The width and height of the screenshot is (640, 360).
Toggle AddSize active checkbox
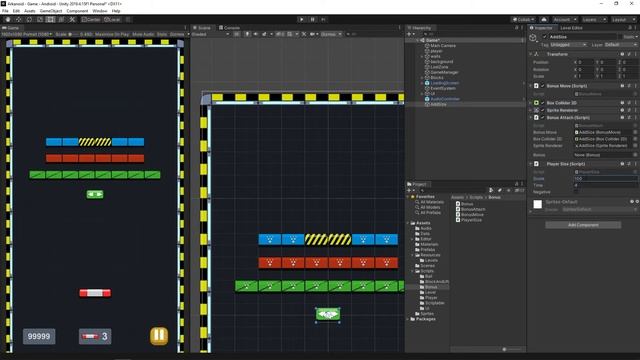click(544, 37)
